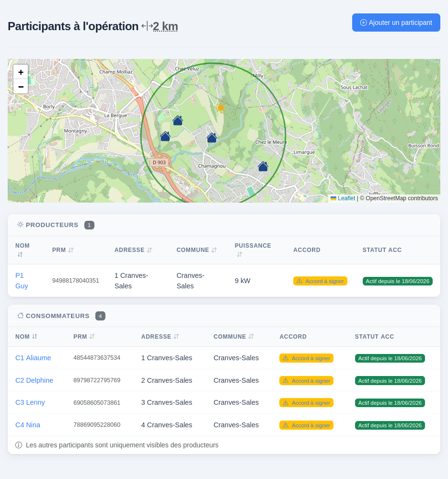Open the Leaflet attribution link

pos(346,198)
